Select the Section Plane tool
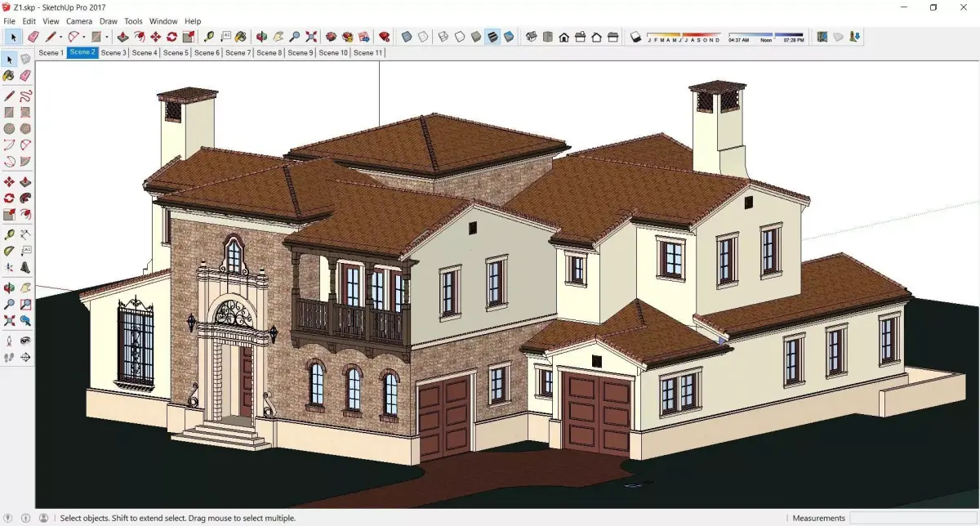The width and height of the screenshot is (980, 526). coord(25,358)
